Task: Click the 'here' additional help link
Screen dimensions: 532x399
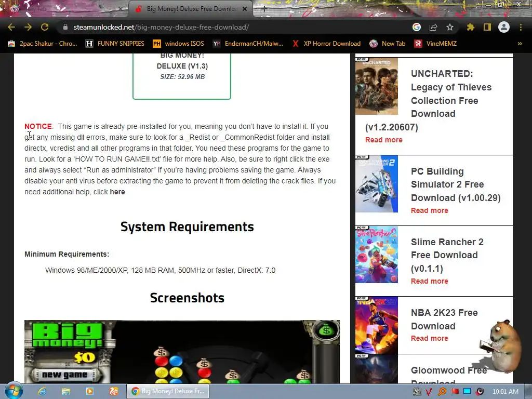Action: click(x=117, y=192)
